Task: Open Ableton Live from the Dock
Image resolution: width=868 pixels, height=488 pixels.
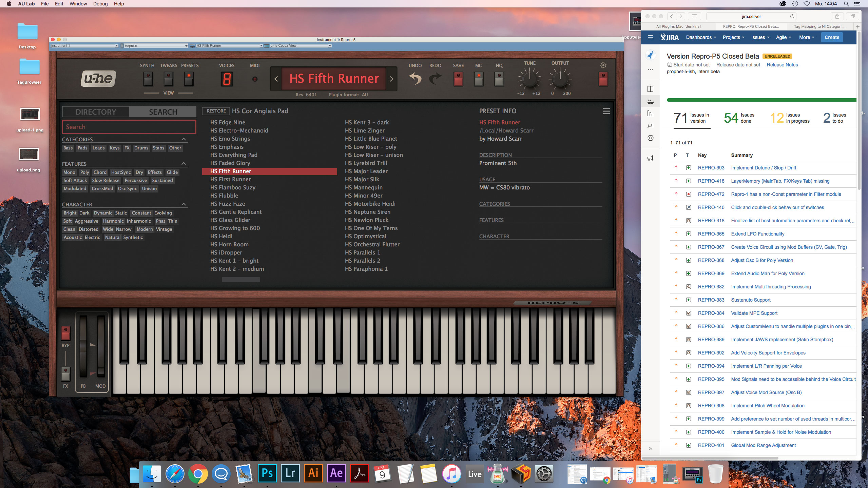Action: point(475,473)
